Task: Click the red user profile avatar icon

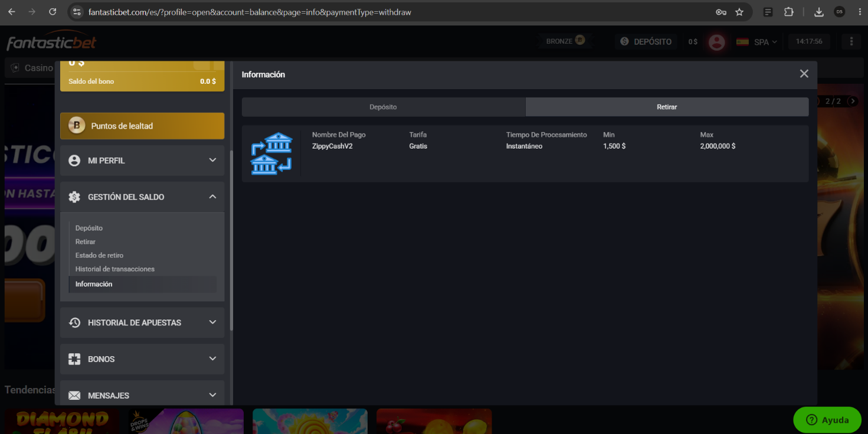Action: point(716,42)
